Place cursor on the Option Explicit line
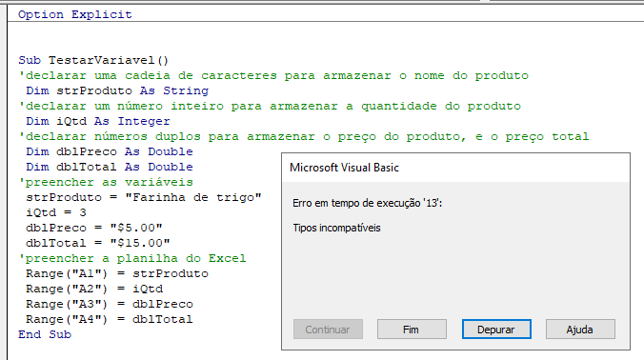The height and width of the screenshot is (360, 644). (x=74, y=14)
